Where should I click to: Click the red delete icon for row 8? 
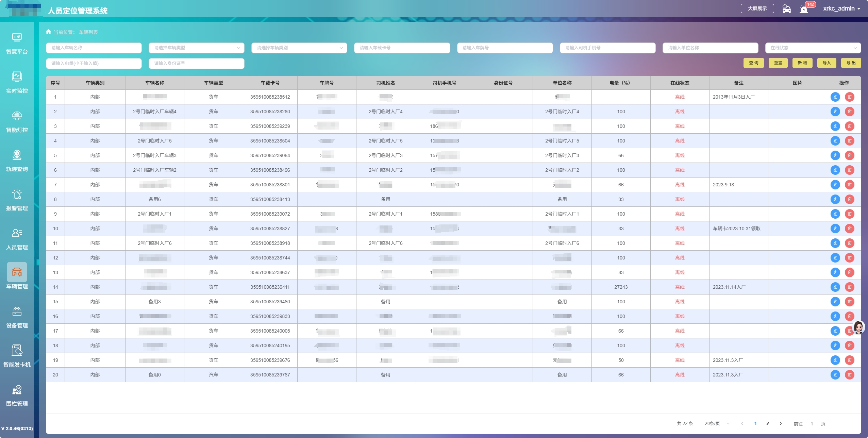tap(849, 199)
